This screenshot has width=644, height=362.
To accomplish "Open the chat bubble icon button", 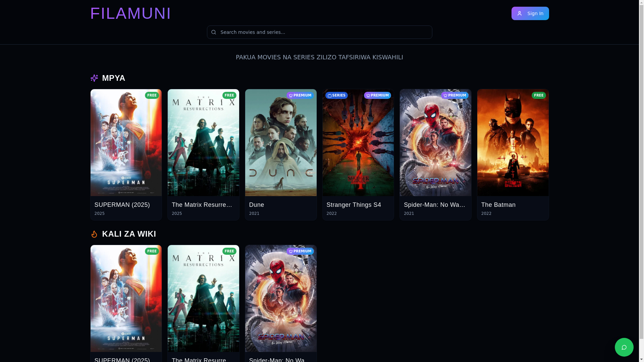I will [624, 347].
